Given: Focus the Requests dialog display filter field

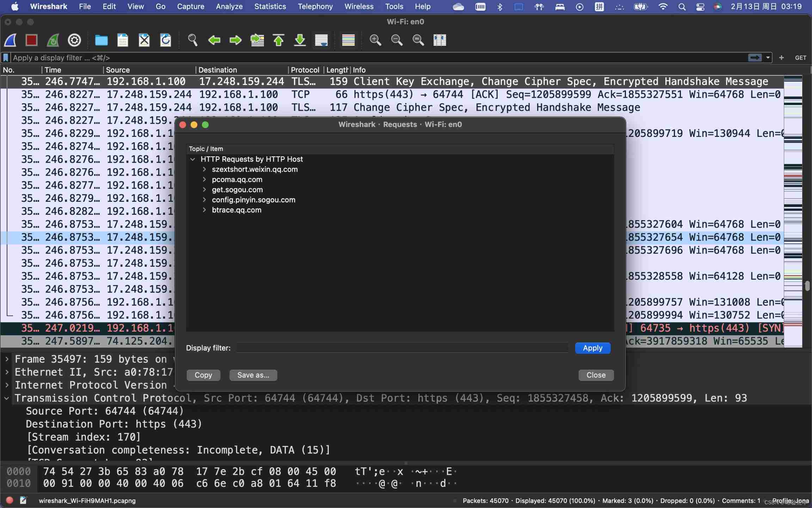Looking at the screenshot, I should click(x=402, y=348).
